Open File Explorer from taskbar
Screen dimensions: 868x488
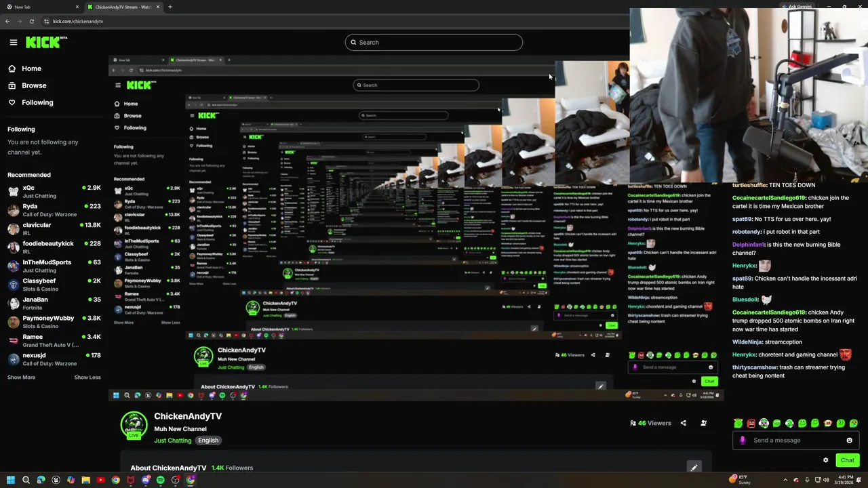pos(85,480)
